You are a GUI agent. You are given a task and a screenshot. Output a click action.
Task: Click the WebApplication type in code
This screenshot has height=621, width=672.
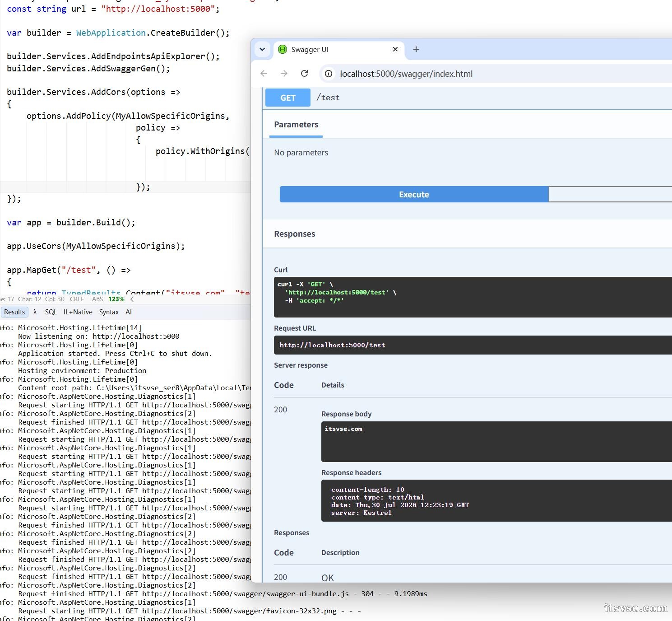click(111, 33)
